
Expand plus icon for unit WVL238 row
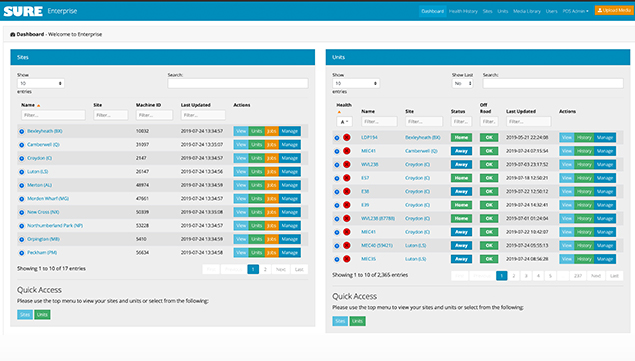[x=337, y=165]
